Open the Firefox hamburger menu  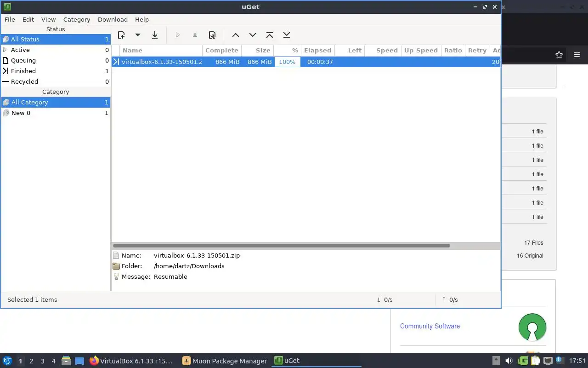pos(577,55)
